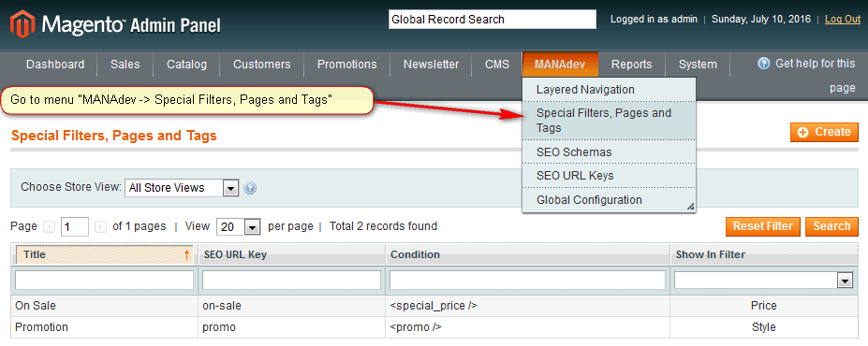Open the Dashboard menu
868x346 pixels.
pos(55,65)
